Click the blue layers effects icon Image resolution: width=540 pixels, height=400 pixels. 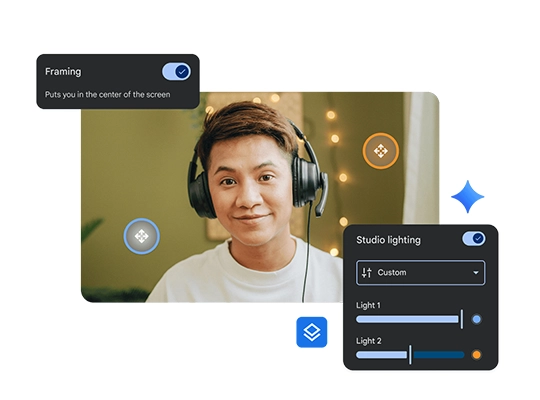[312, 332]
